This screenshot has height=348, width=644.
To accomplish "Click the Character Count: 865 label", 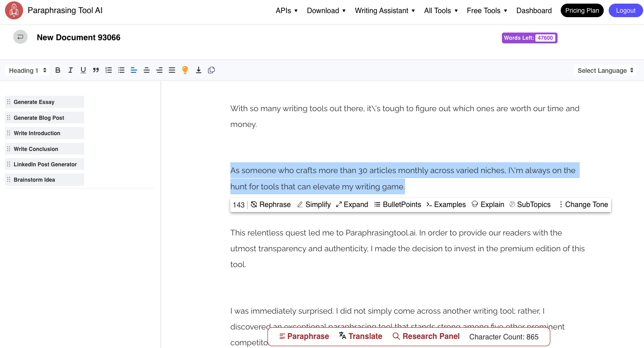I will [x=504, y=337].
